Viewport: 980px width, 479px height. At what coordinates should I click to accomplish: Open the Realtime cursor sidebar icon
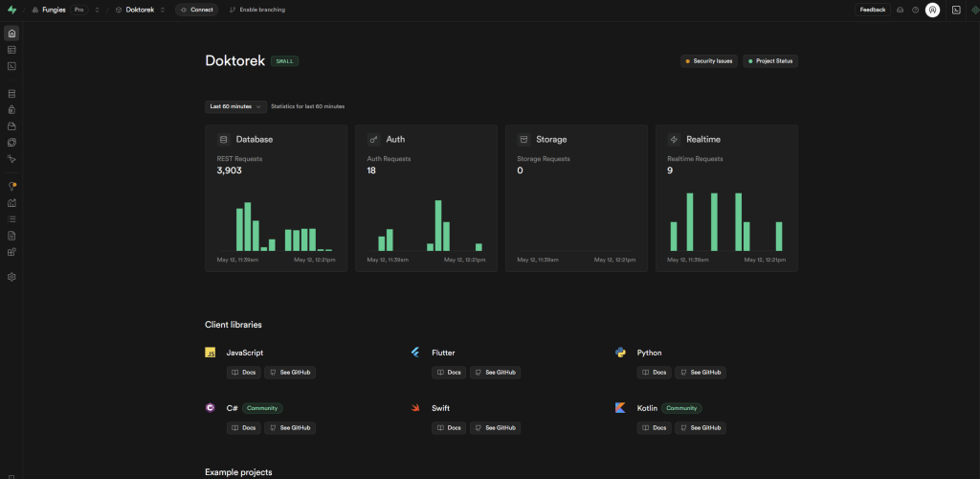11,159
